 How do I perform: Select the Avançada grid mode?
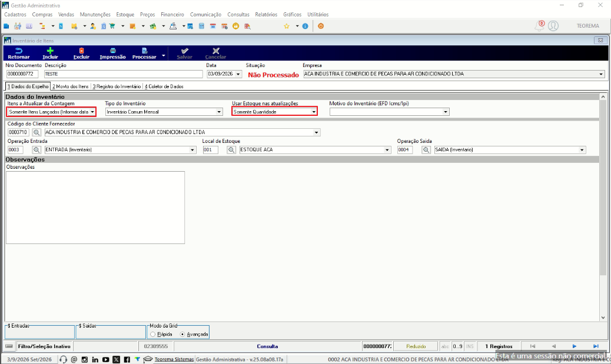click(182, 335)
